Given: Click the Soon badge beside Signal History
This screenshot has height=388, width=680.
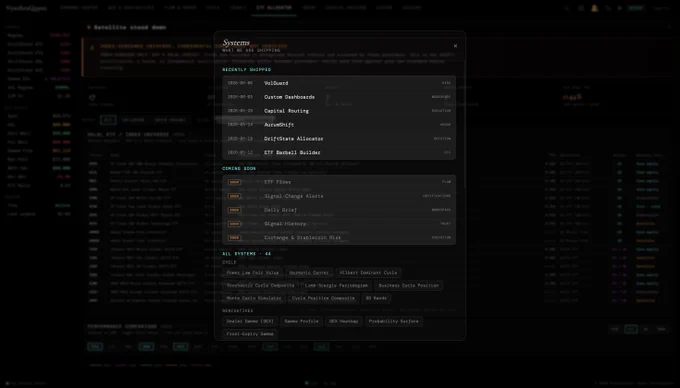Looking at the screenshot, I should click(234, 224).
